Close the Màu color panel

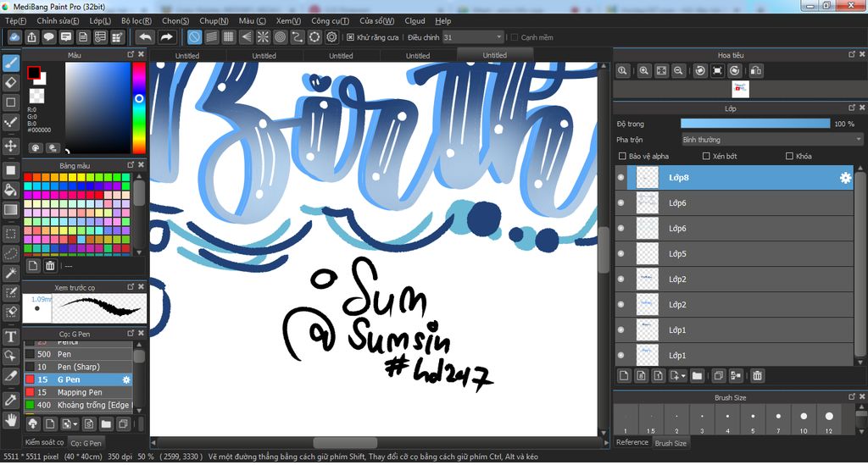142,54
